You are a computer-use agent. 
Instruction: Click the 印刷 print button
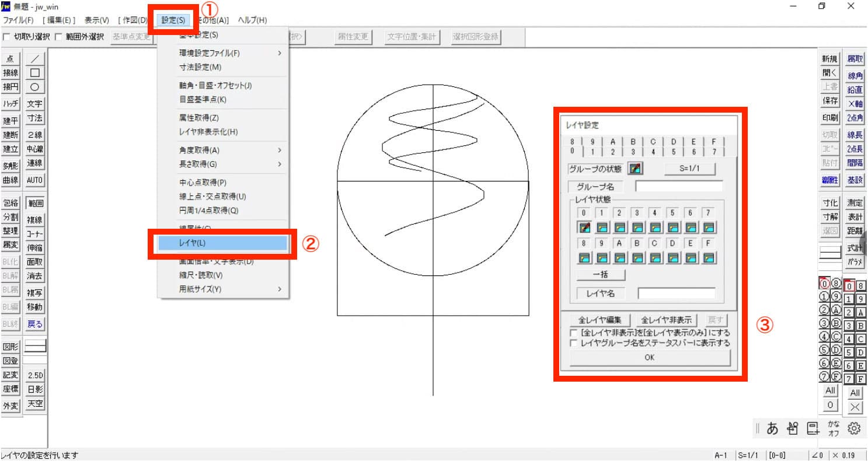tap(830, 117)
